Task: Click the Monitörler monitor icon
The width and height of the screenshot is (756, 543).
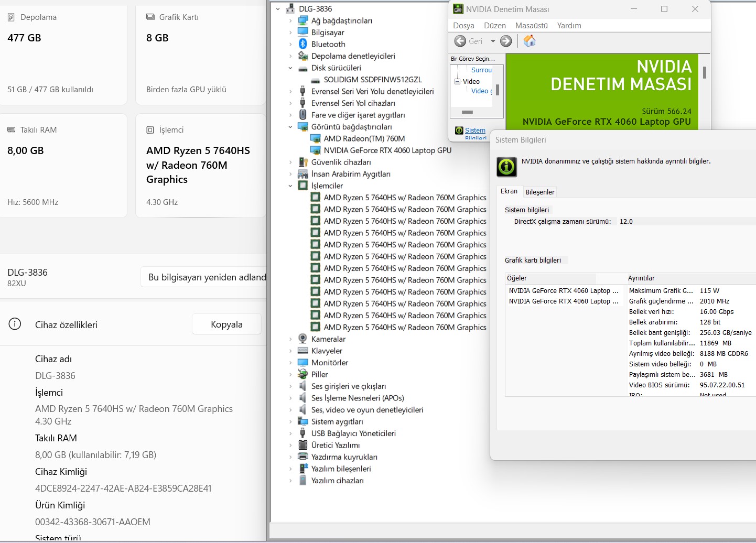Action: tap(303, 362)
